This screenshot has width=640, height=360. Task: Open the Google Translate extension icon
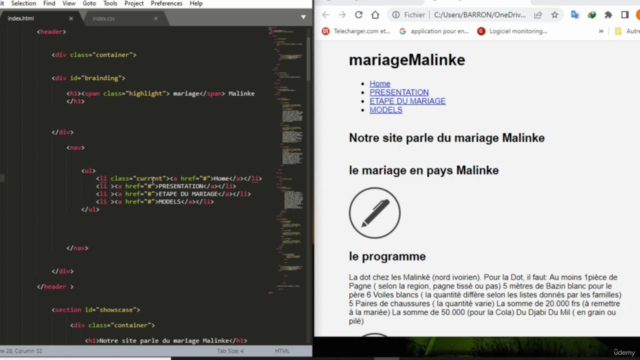[575, 15]
